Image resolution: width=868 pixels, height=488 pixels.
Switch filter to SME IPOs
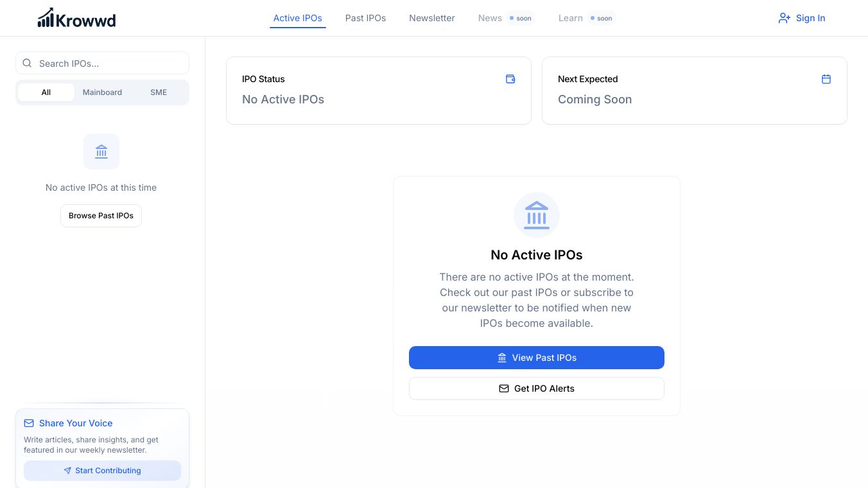(159, 92)
